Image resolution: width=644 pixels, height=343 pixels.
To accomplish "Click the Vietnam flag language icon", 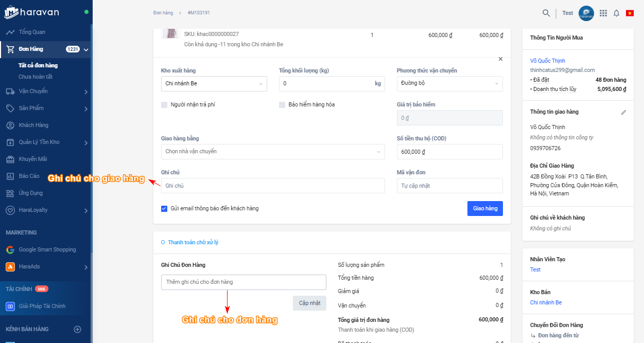I will pos(630,13).
